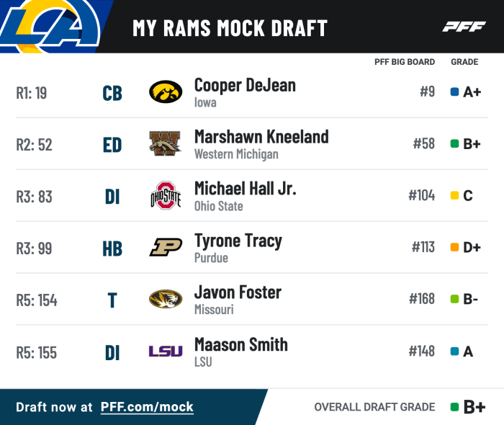Screen dimensions: 504x425
Task: Click the Iowa Hawkeyes logo
Action: [166, 92]
